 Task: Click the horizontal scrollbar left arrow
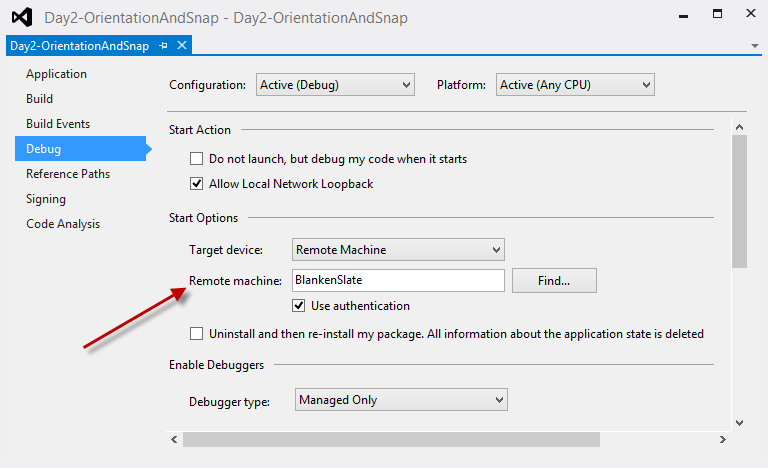[x=175, y=439]
